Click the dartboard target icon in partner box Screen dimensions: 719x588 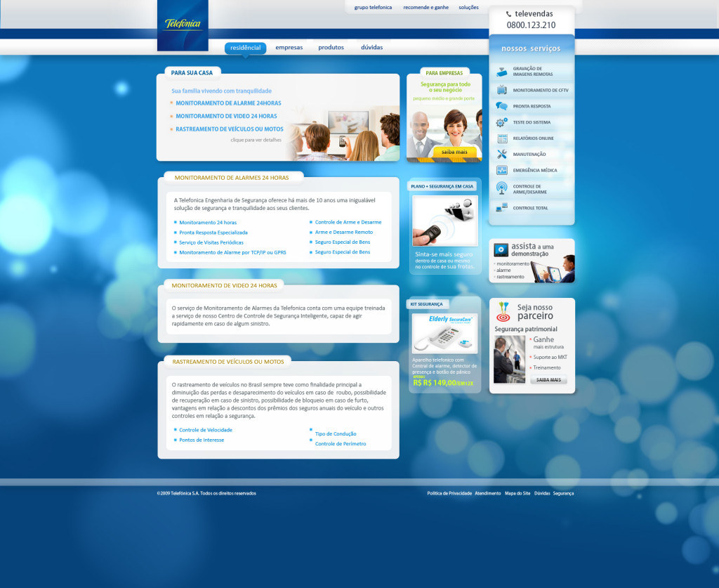point(503,312)
